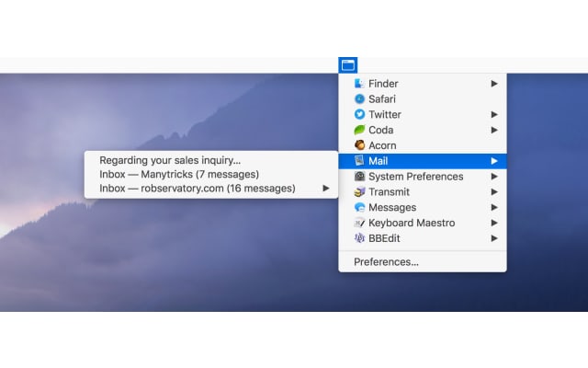Click the Safari compass icon
This screenshot has height=368, width=588.
pyautogui.click(x=359, y=98)
